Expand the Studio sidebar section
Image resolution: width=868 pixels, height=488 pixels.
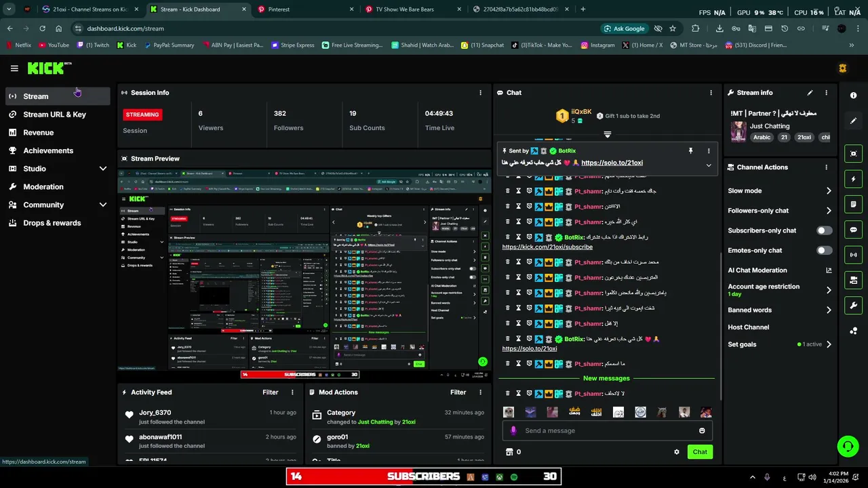[x=103, y=169]
